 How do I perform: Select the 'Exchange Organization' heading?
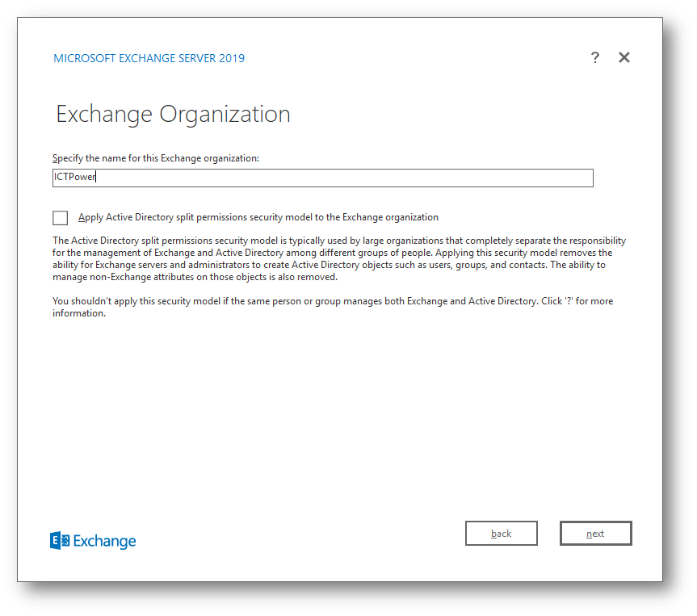click(x=174, y=115)
